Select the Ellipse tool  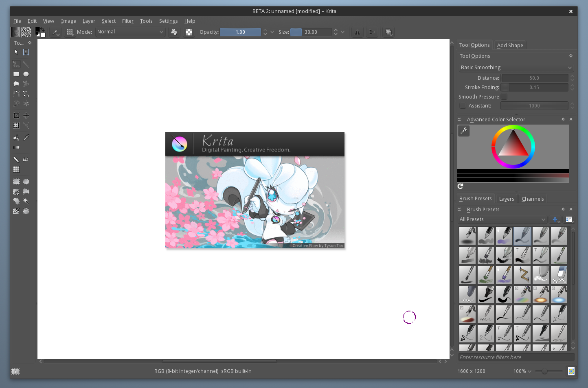[x=26, y=74]
